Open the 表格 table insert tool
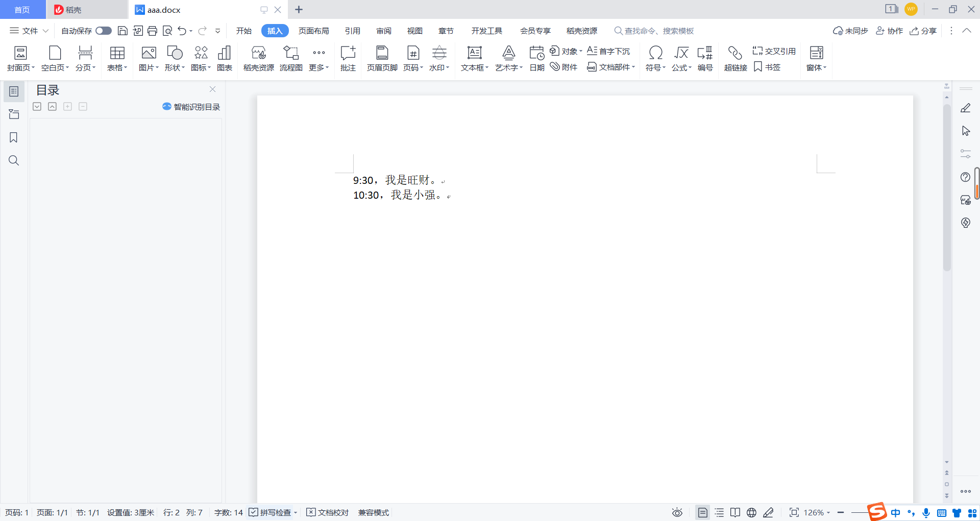 [x=117, y=58]
